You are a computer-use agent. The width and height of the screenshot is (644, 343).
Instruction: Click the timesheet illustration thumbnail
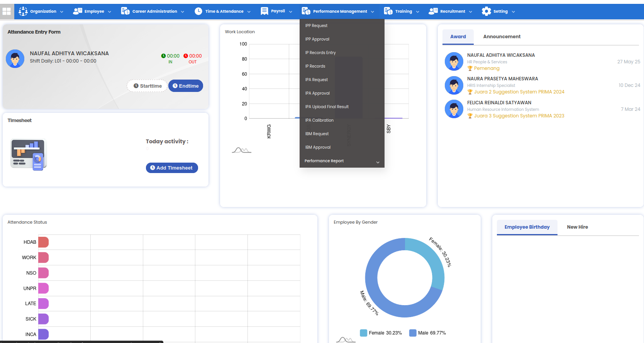29,155
